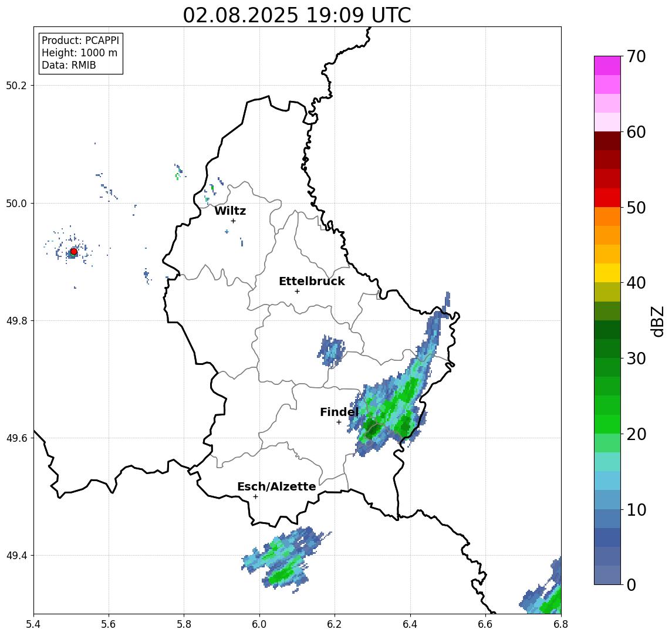Click the "Data: RMIB" text line
Viewport: 672px width, 636px height.
pyautogui.click(x=69, y=65)
